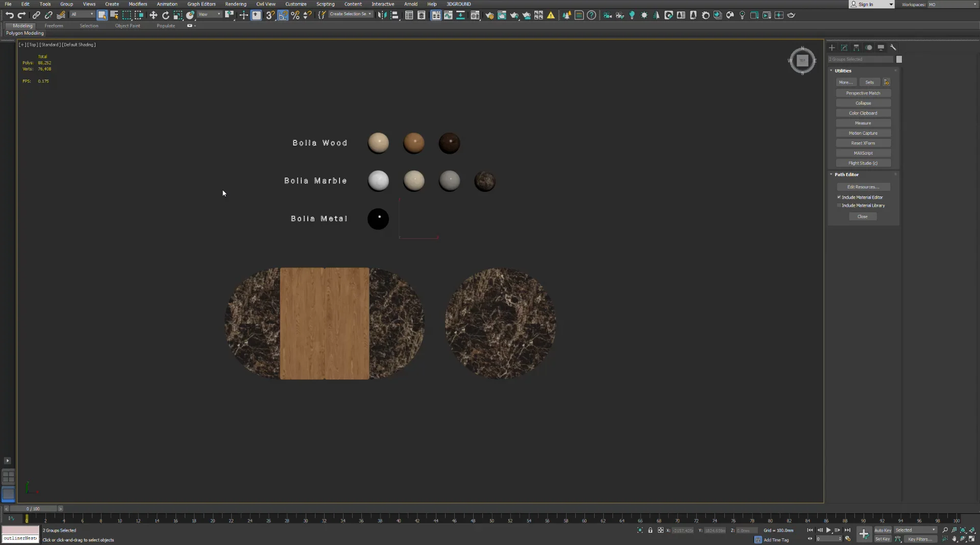Click the Perspective Match utility button

coord(863,93)
